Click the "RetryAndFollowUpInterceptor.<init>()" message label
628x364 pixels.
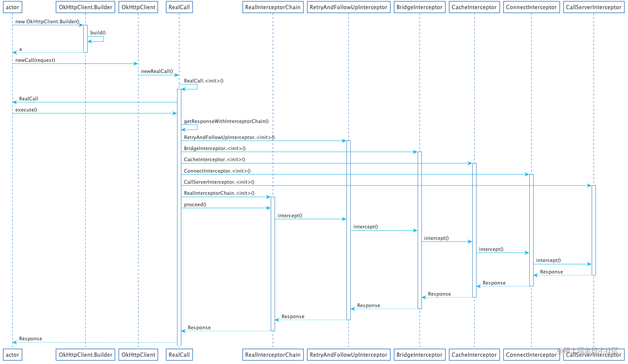pos(229,138)
